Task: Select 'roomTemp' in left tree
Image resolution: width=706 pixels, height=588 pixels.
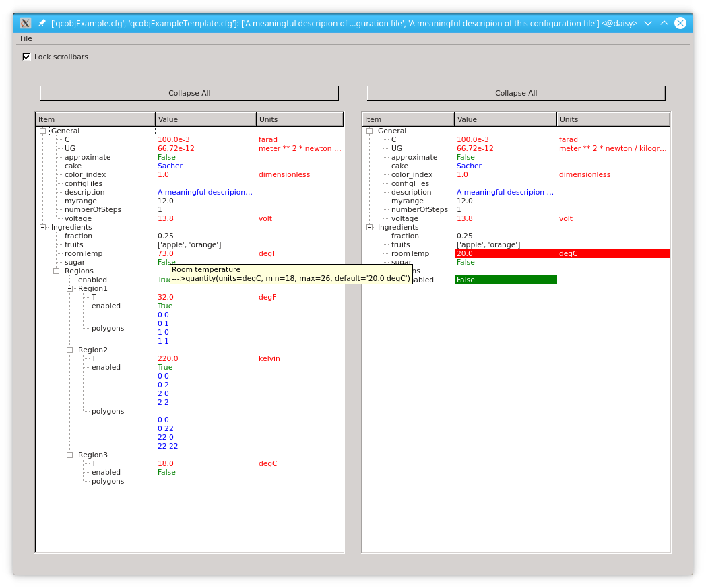Action: pyautogui.click(x=84, y=253)
